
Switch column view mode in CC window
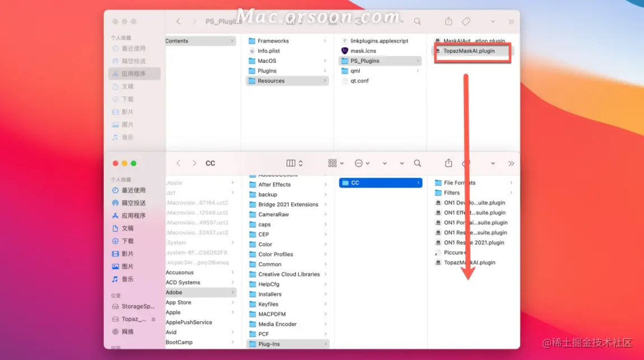294,163
